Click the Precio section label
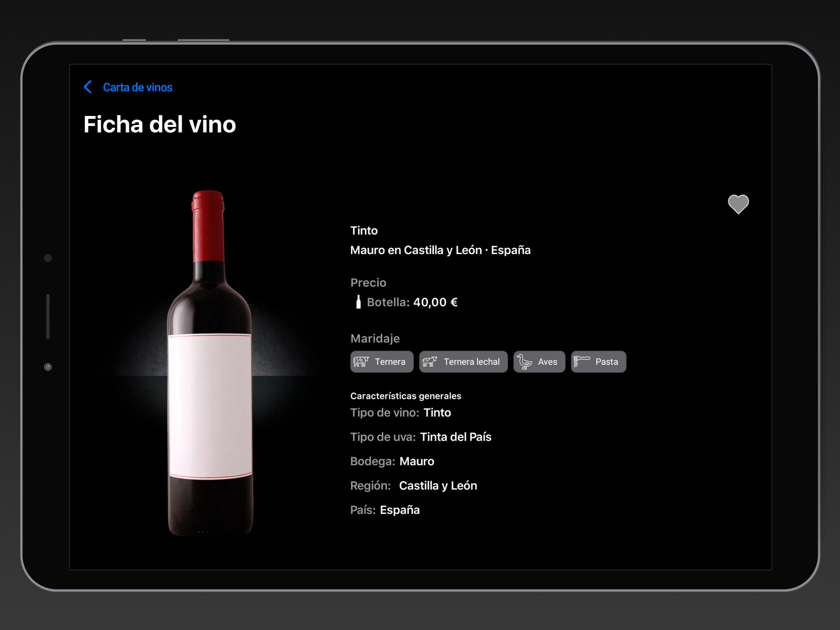Image resolution: width=840 pixels, height=630 pixels. click(x=368, y=283)
